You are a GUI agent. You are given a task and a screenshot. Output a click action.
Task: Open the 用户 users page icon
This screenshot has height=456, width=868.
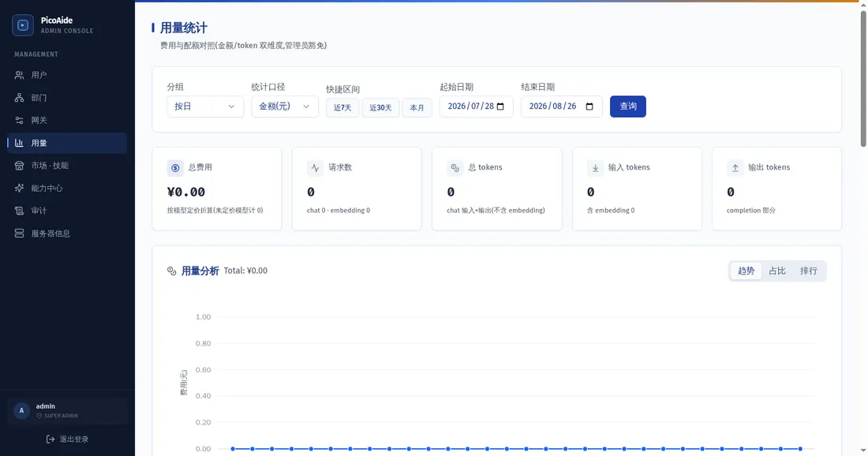20,75
